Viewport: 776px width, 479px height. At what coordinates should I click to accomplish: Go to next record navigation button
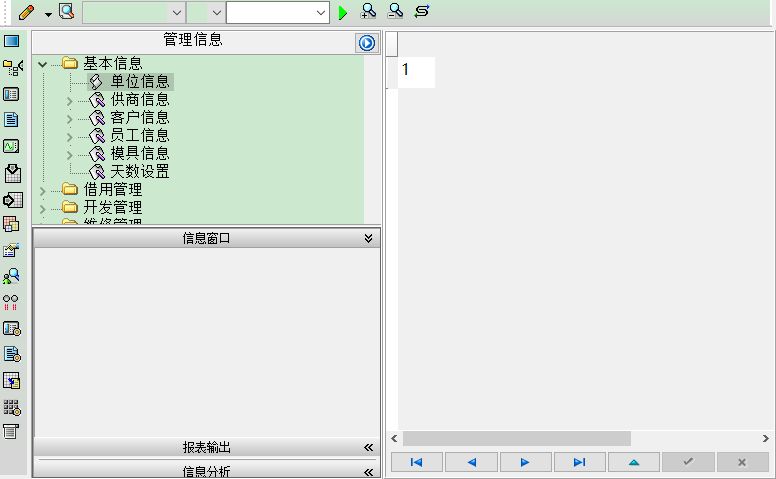pyautogui.click(x=526, y=462)
